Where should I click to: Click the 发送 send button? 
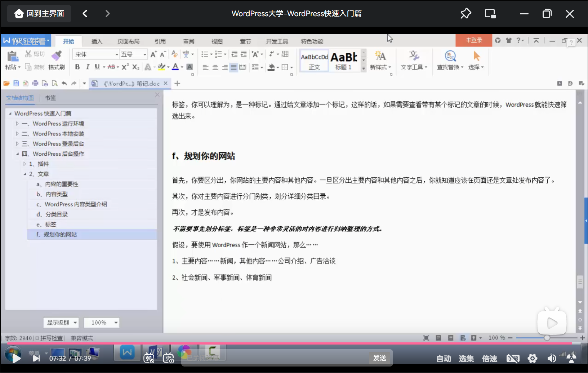pos(380,358)
